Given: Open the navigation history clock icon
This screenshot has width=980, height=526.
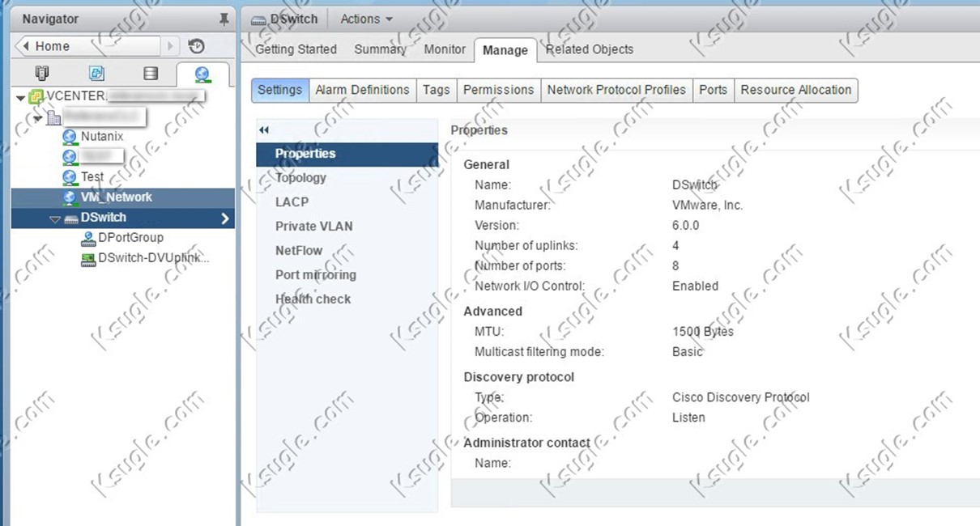Looking at the screenshot, I should (x=196, y=46).
